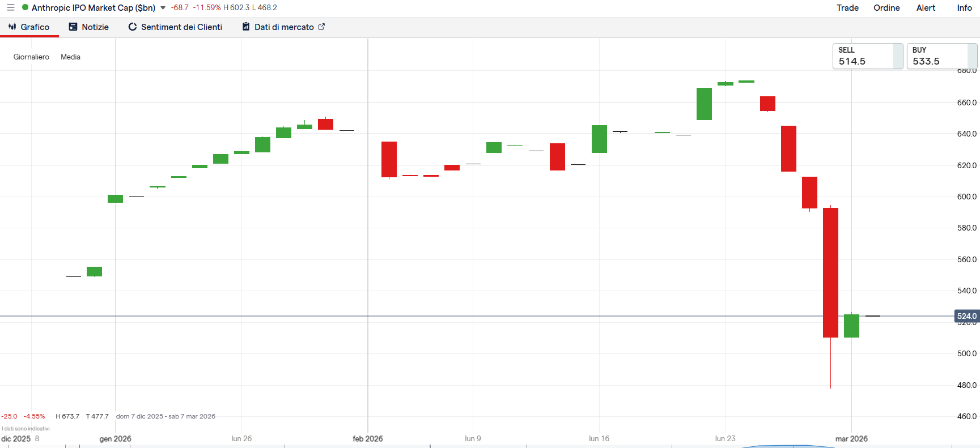Click the Dati di mercato clipboard icon
Screen dimensions: 980x448
tap(246, 27)
